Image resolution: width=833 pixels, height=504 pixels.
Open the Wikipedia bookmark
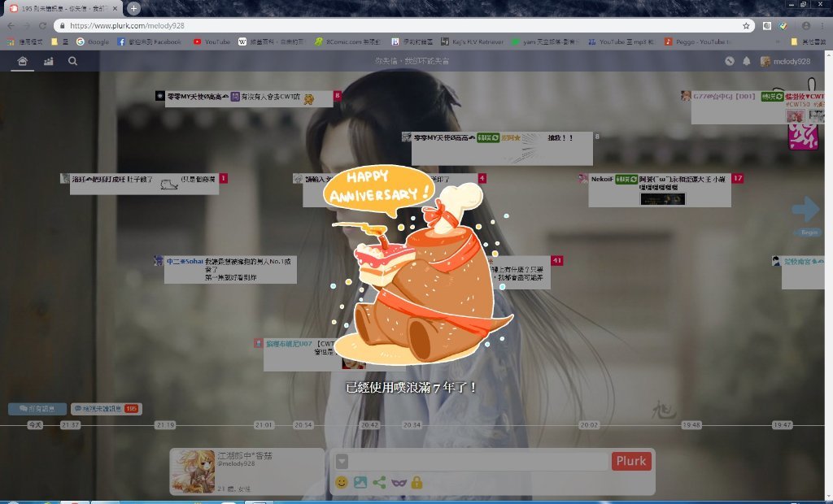coord(272,41)
